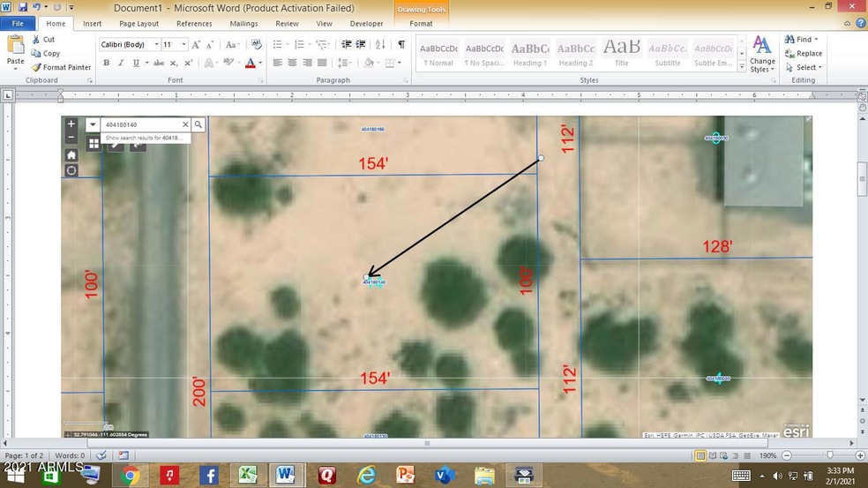Center the paragraph text
Image resolution: width=868 pixels, height=488 pixels.
pos(292,63)
